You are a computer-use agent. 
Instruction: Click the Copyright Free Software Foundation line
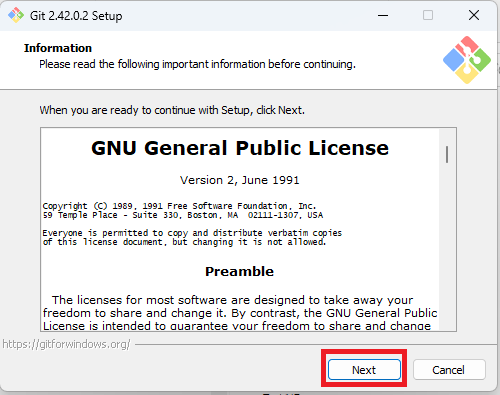tap(179, 206)
